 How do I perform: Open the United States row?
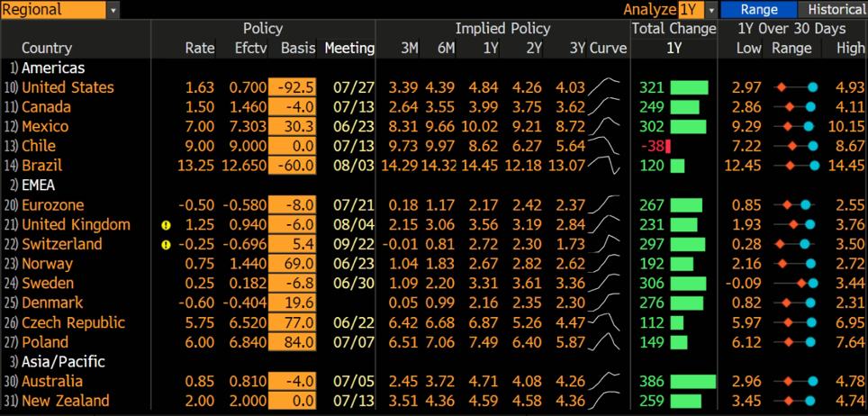[68, 87]
